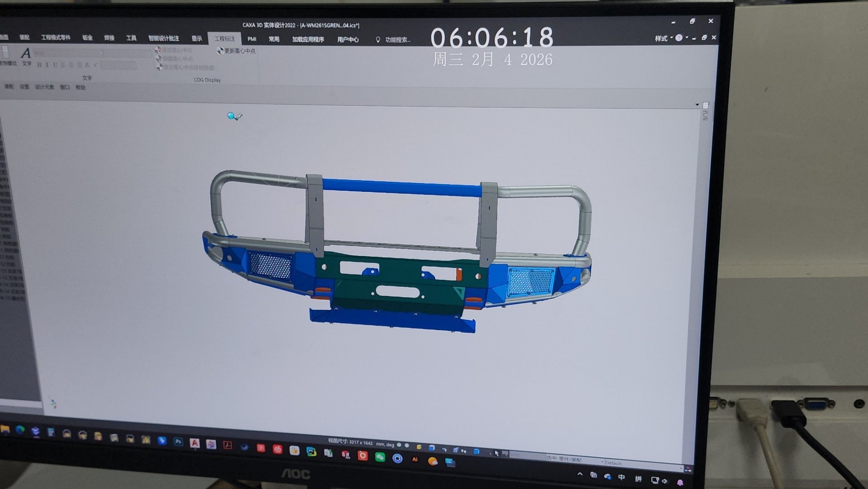The image size is (868, 489).
Task: Select the 文字 text tool icon
Action: [26, 54]
